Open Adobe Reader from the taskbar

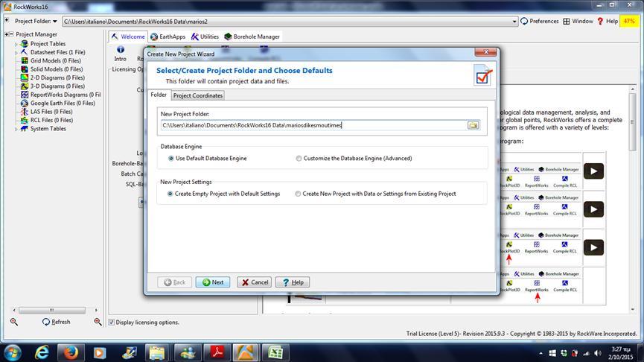pos(217,352)
